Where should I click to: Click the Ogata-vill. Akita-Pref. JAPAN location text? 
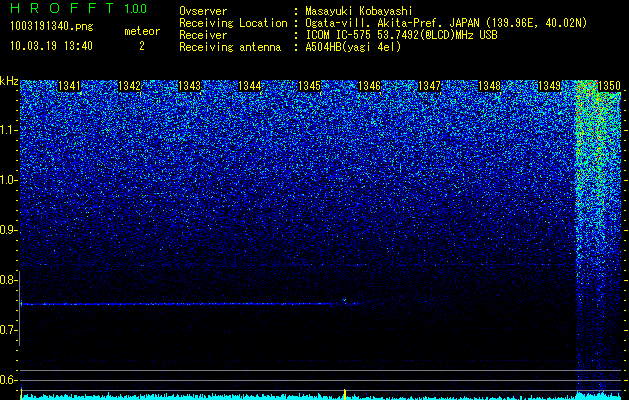coord(446,23)
